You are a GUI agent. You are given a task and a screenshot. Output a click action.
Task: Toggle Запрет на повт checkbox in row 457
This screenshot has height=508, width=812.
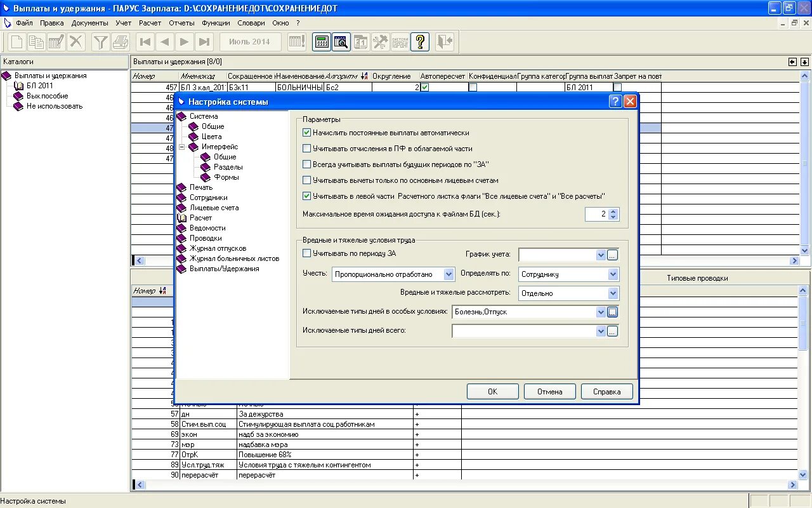[x=617, y=88]
